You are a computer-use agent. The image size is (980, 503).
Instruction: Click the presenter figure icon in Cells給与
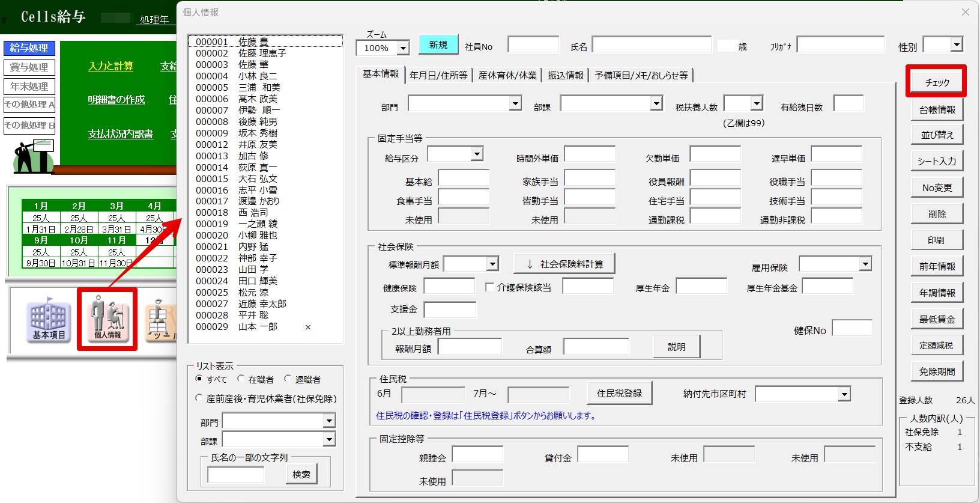pyautogui.click(x=34, y=156)
